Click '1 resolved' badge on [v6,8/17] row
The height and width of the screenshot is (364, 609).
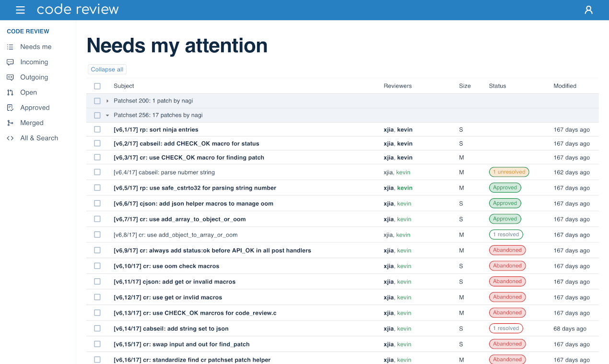(x=506, y=235)
